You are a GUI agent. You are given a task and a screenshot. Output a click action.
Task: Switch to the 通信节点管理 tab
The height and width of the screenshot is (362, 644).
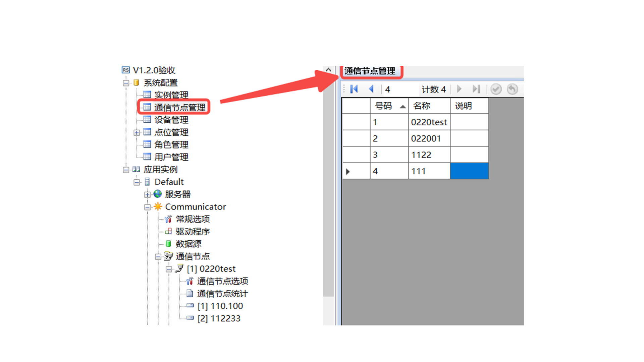click(370, 71)
